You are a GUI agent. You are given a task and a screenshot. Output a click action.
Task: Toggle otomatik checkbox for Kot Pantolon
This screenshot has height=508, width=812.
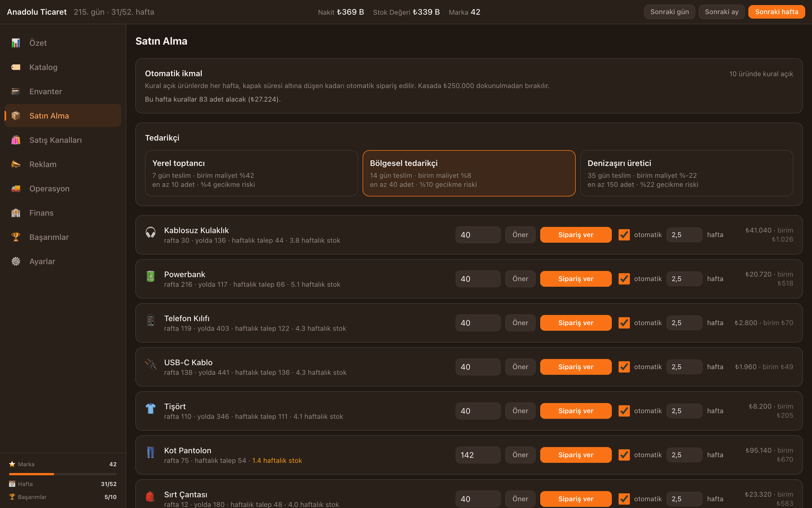[624, 455]
